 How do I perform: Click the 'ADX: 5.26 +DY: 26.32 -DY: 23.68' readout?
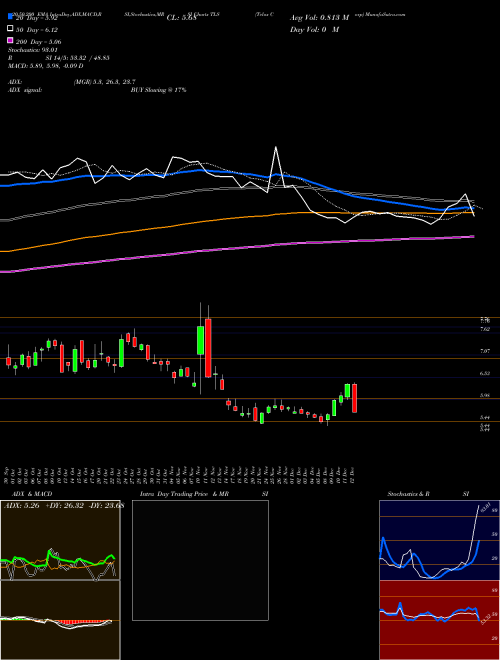click(x=64, y=506)
